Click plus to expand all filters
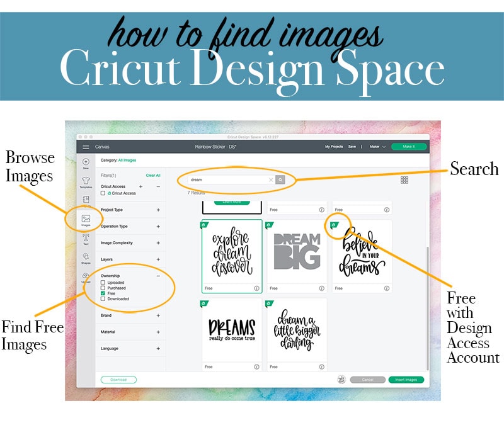The image size is (504, 425). tap(140, 186)
